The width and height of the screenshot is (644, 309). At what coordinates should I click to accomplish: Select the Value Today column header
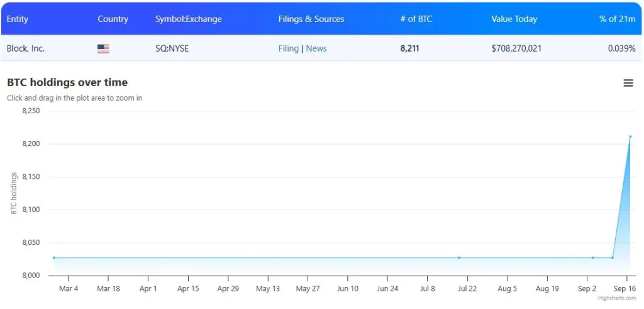click(514, 19)
